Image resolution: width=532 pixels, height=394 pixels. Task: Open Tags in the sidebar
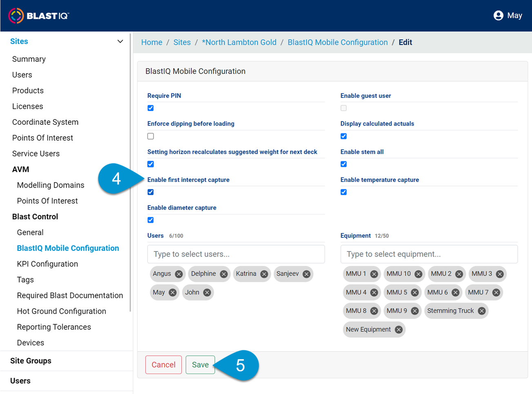(25, 280)
